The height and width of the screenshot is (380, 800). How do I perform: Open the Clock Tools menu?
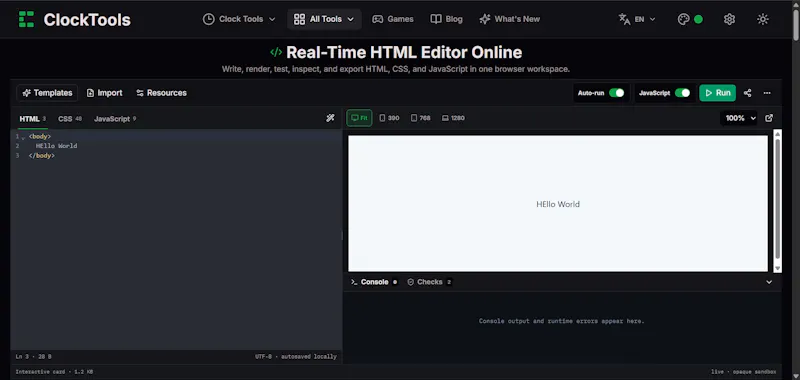[x=239, y=19]
